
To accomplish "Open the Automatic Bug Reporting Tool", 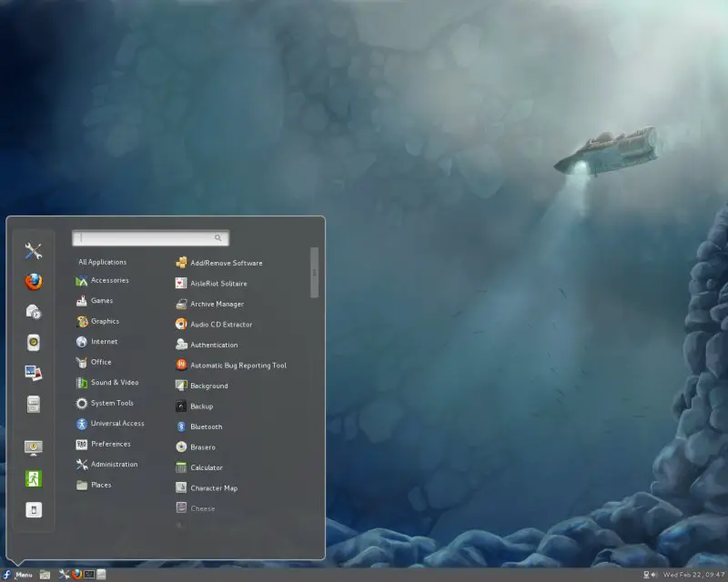I will (x=238, y=366).
